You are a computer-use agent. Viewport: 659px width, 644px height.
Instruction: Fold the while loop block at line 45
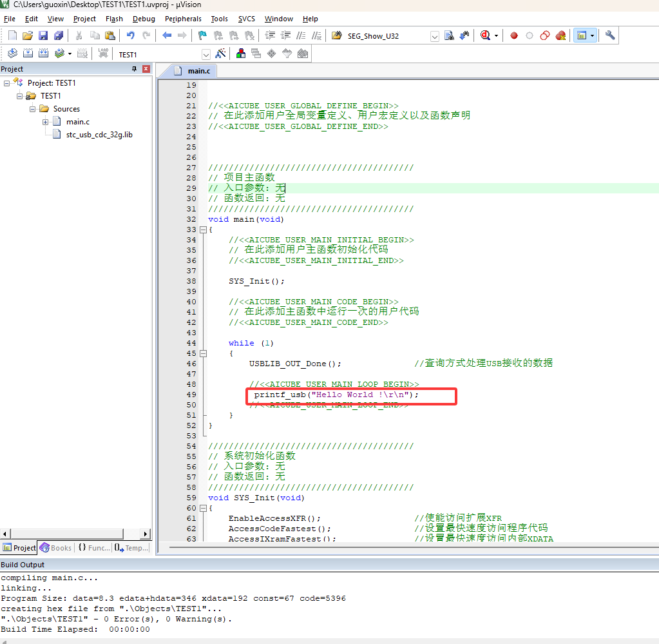(204, 353)
